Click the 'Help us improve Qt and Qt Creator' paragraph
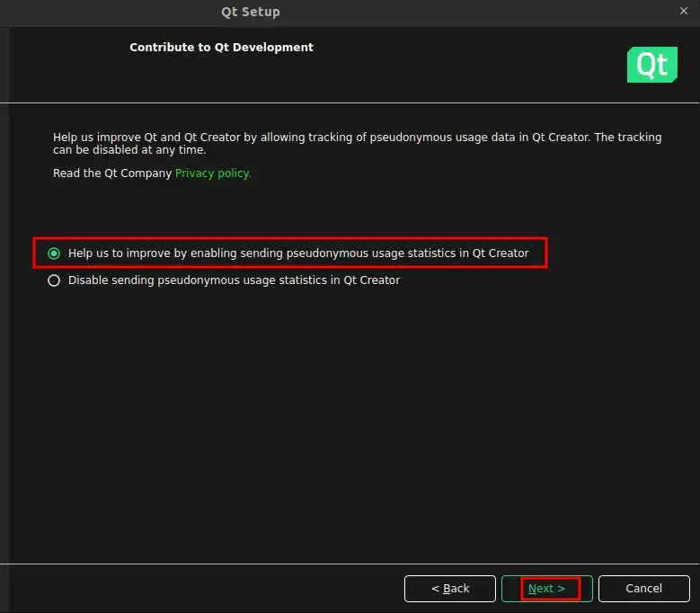Screen dimensions: 700x613 point(357,143)
